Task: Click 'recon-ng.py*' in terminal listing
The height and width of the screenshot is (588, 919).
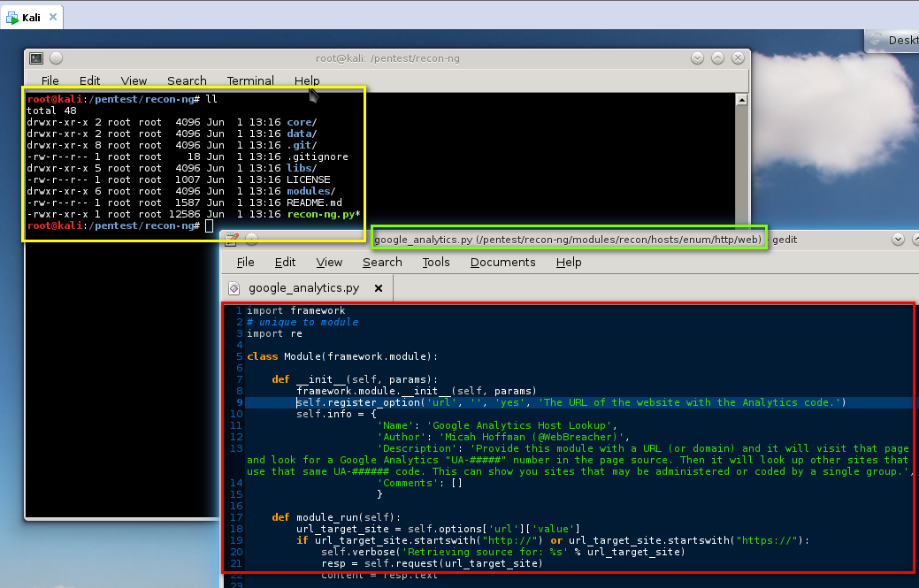Action: click(324, 214)
